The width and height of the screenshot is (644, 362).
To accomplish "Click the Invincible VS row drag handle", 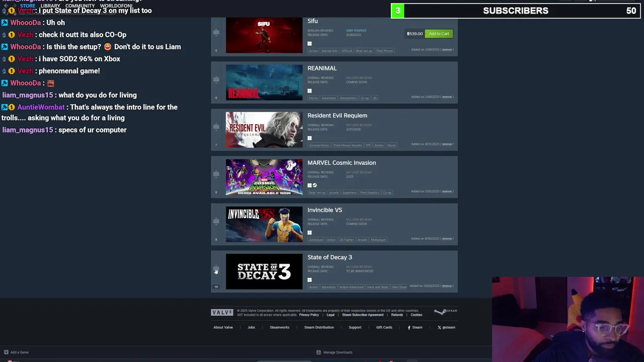I will [216, 221].
